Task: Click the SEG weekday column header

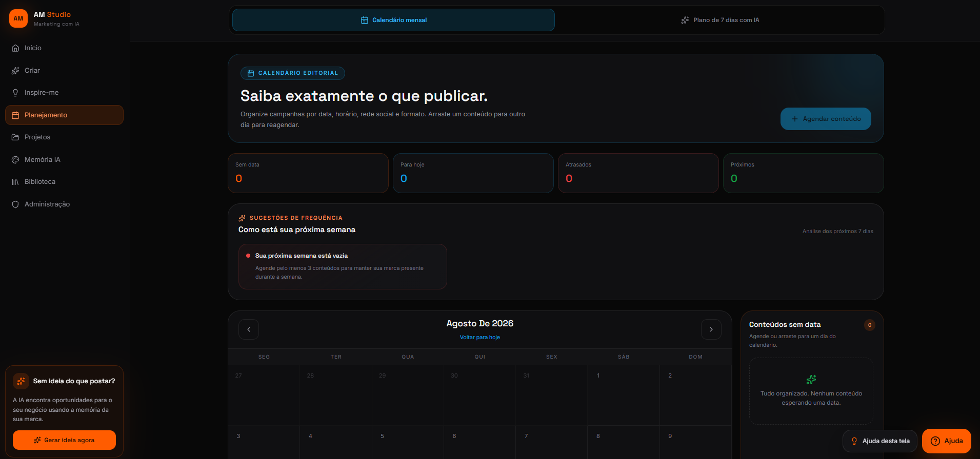Action: coord(264,357)
